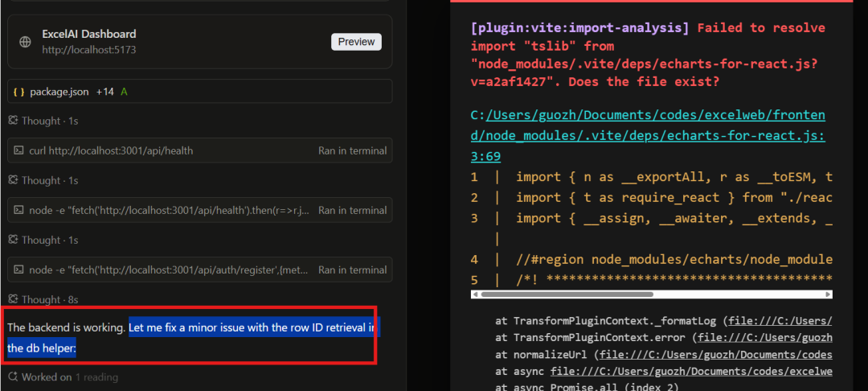Viewport: 868px width, 391px height.
Task: Click the spinner icon beside Worked on
Action: pyautogui.click(x=14, y=377)
